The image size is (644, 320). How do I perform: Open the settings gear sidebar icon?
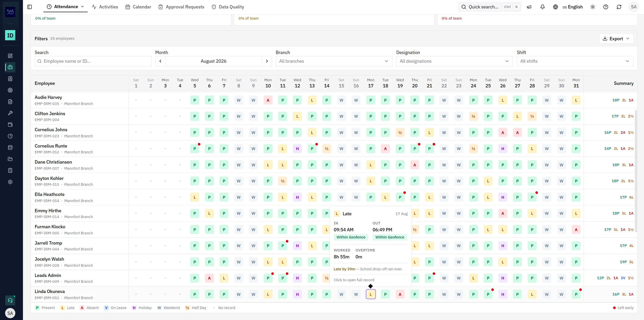click(10, 182)
